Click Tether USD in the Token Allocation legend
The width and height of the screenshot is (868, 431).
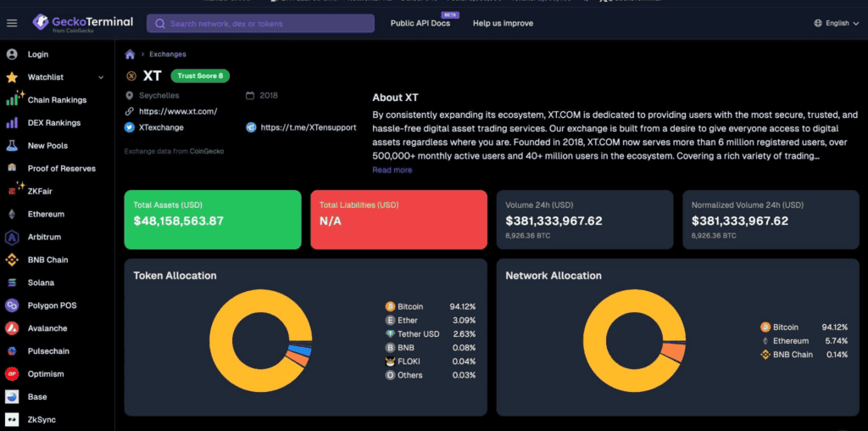pos(418,334)
